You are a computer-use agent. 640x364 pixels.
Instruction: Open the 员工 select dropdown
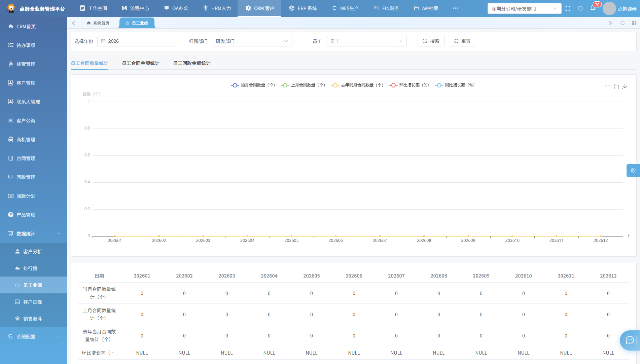pyautogui.click(x=366, y=41)
